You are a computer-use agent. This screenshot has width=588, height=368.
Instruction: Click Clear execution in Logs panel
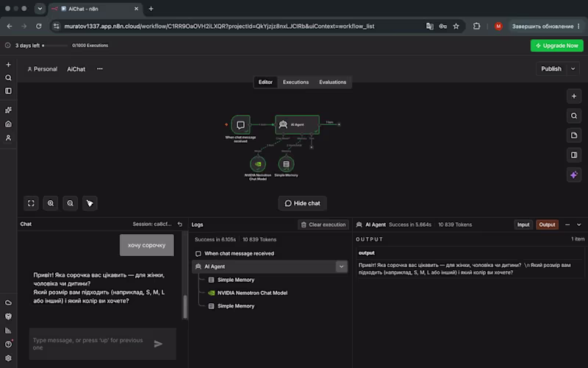coord(323,224)
